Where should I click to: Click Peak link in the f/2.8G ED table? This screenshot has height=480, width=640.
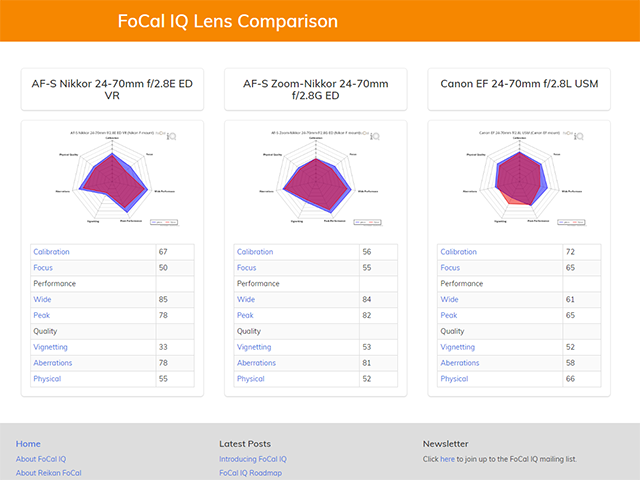coord(245,316)
